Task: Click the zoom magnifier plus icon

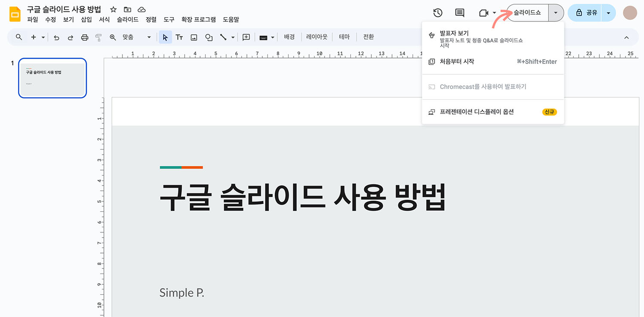Action: [x=113, y=37]
